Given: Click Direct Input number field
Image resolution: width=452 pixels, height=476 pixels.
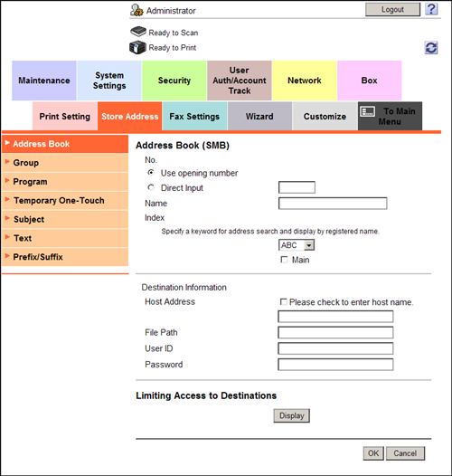Looking at the screenshot, I should coord(297,187).
